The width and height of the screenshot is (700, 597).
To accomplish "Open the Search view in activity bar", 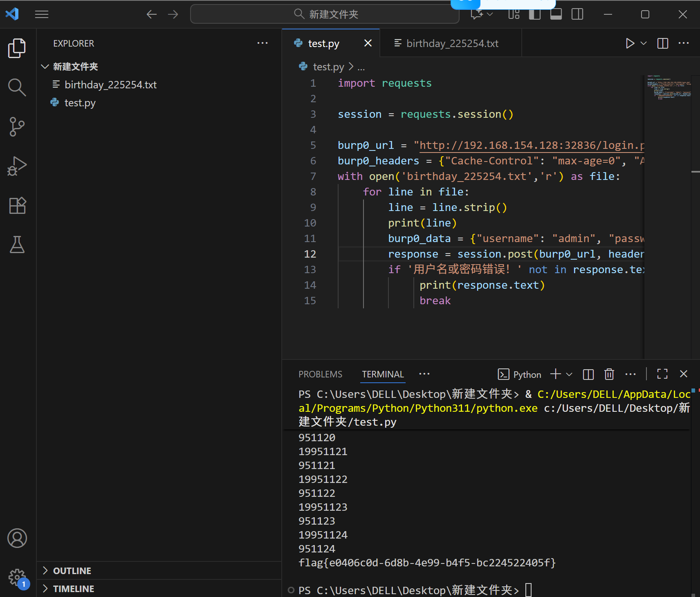I will click(x=17, y=87).
